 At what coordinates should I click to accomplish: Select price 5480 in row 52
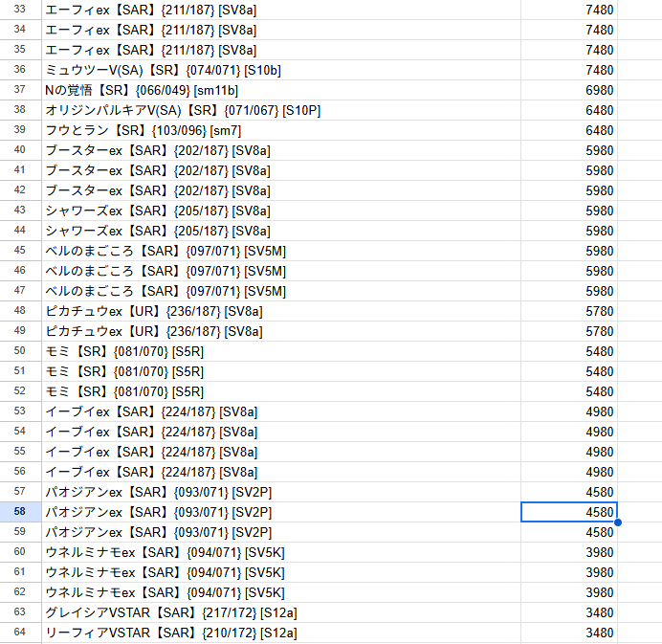tap(569, 391)
